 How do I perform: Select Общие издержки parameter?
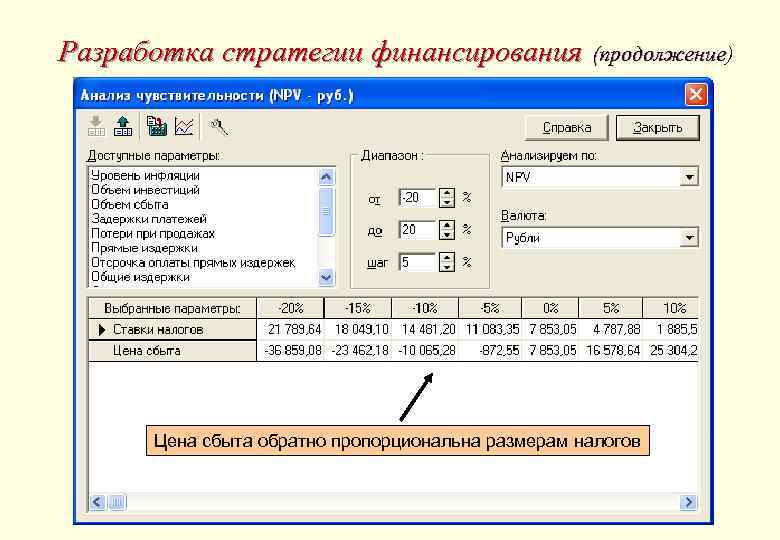pos(140,276)
